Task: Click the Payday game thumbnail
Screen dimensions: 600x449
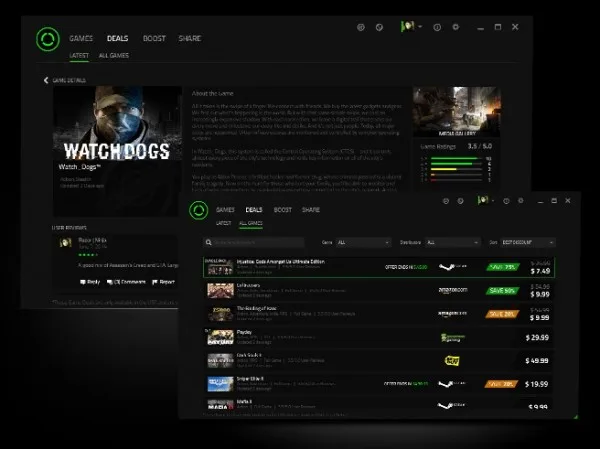Action: click(220, 337)
